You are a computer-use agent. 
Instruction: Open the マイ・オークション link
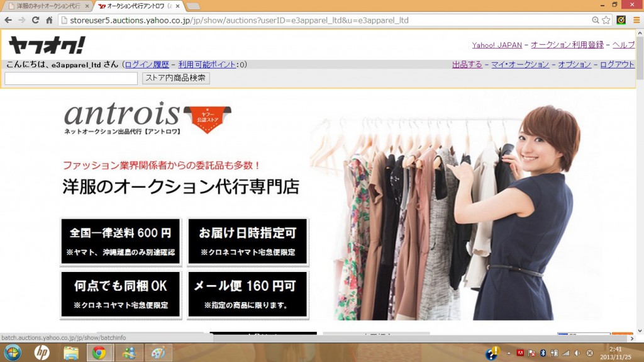pyautogui.click(x=520, y=65)
